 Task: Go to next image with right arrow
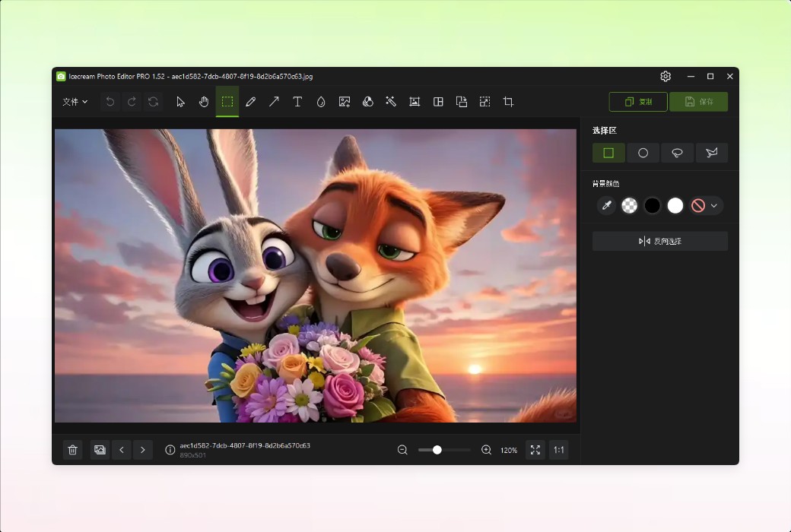click(x=143, y=450)
